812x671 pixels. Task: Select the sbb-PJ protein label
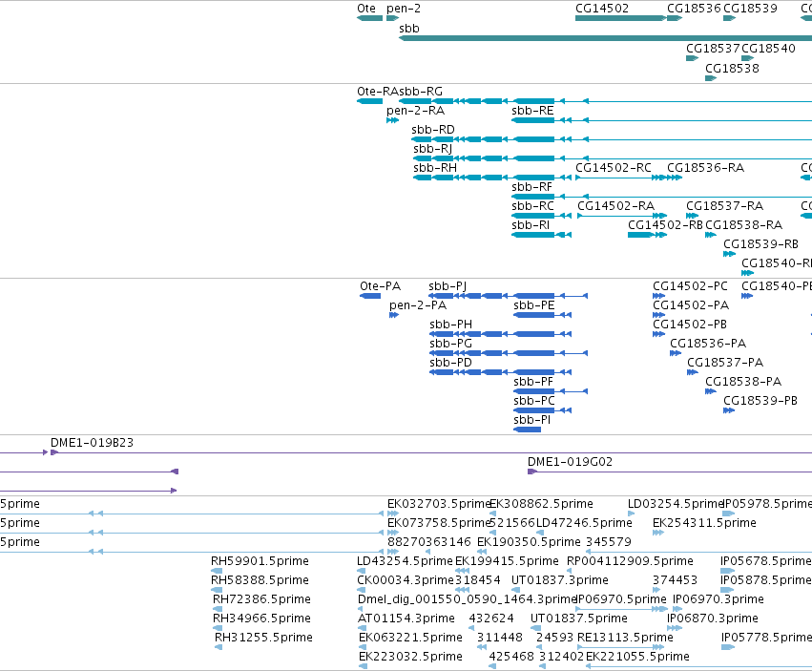[x=448, y=286]
